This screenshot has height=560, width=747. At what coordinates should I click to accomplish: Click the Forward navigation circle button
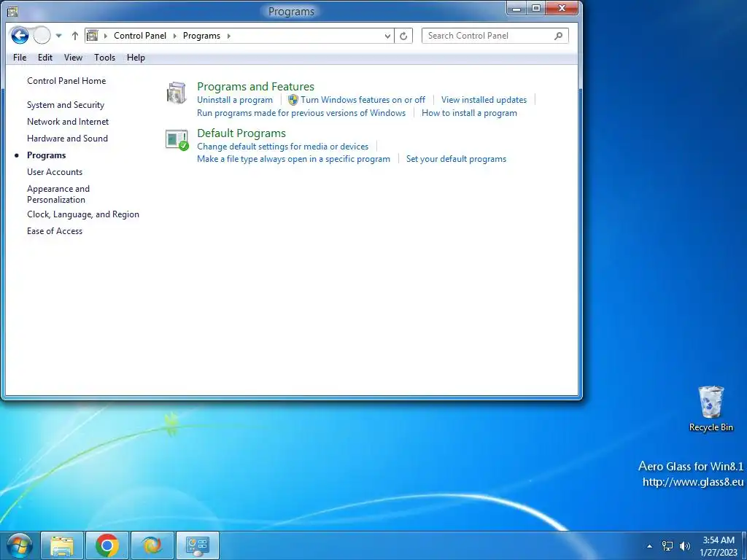[x=42, y=35]
